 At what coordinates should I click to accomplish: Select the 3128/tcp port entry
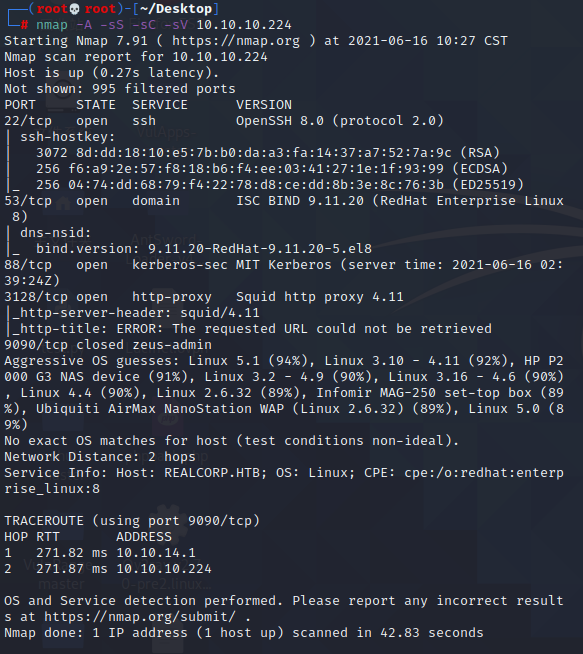point(36,297)
